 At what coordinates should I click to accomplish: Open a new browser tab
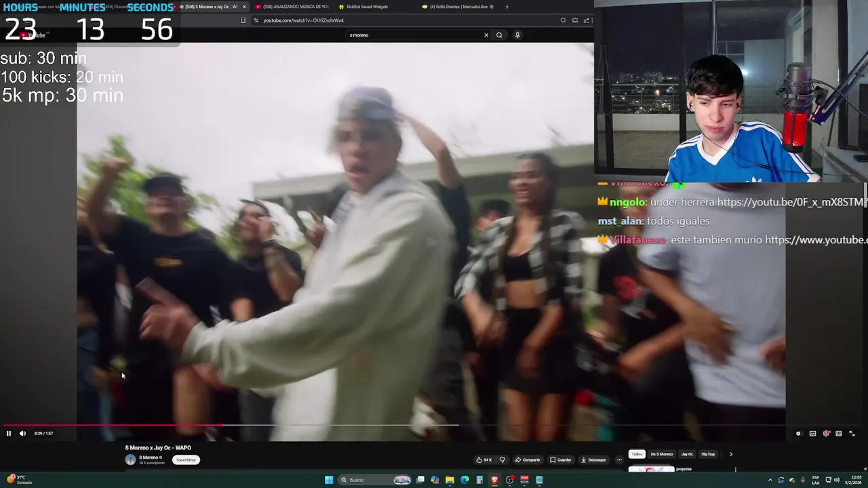(507, 7)
